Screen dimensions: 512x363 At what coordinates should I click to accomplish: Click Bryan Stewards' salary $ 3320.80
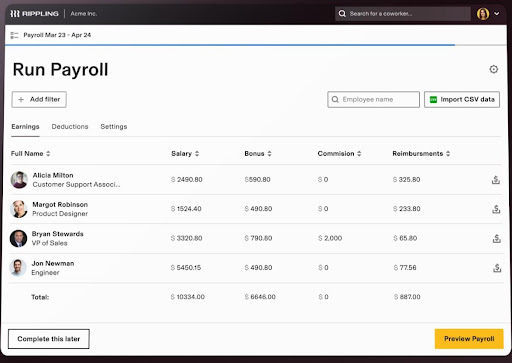tap(186, 238)
